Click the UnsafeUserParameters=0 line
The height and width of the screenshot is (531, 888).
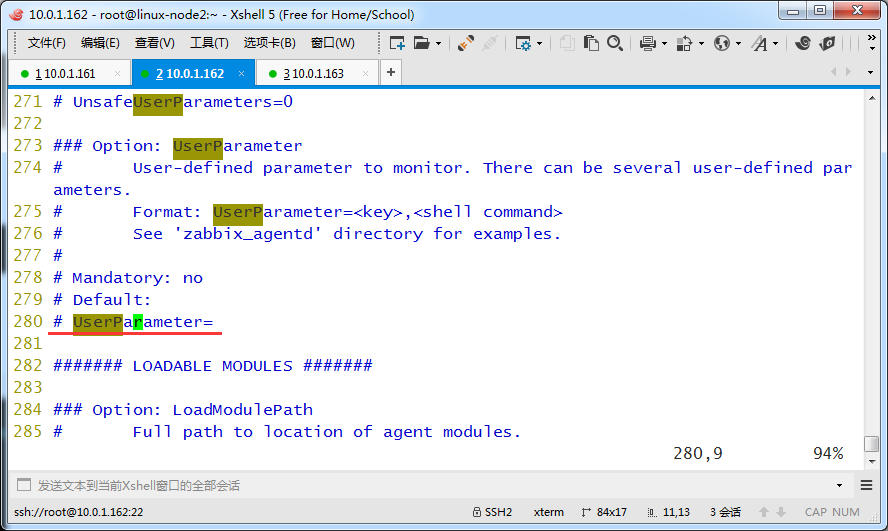(173, 102)
